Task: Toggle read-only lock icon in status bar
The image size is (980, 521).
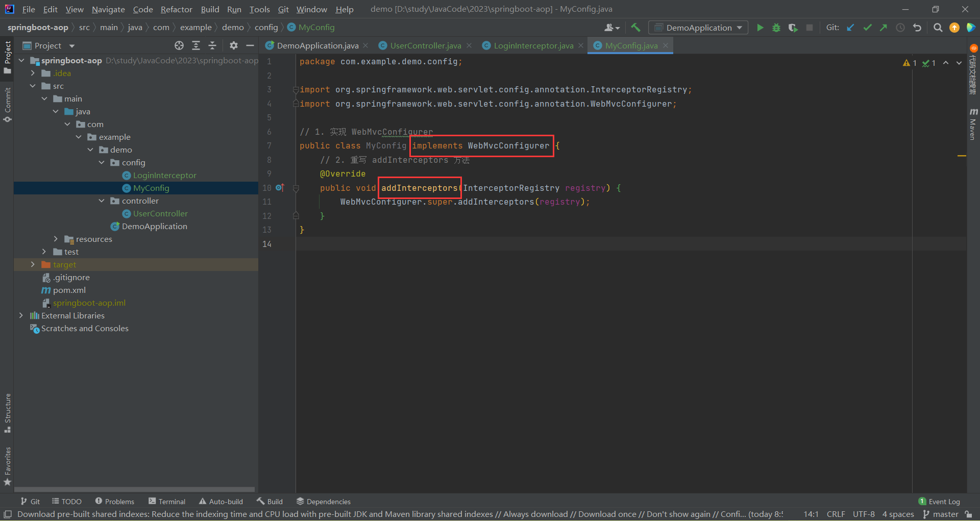Action: click(x=968, y=514)
